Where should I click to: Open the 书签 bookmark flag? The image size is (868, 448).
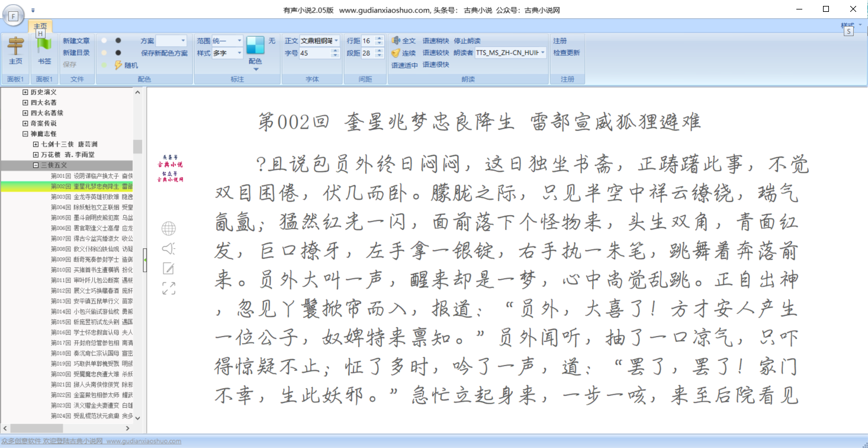44,46
